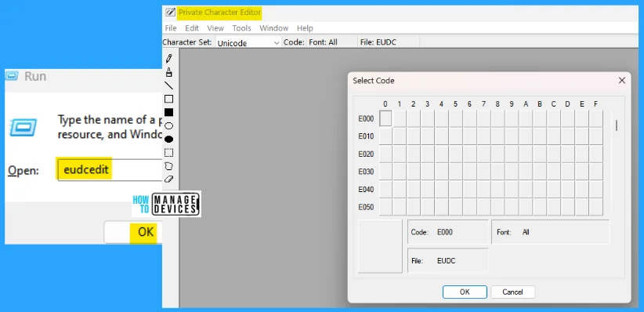Image resolution: width=644 pixels, height=312 pixels.
Task: Select code cell E000 in column 0
Action: (385, 118)
